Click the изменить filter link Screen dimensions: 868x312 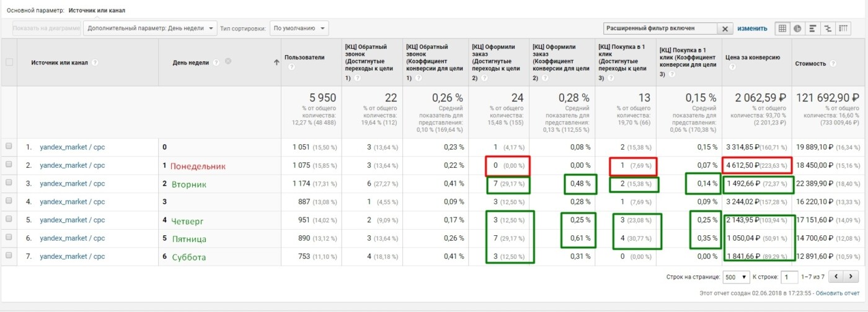752,28
